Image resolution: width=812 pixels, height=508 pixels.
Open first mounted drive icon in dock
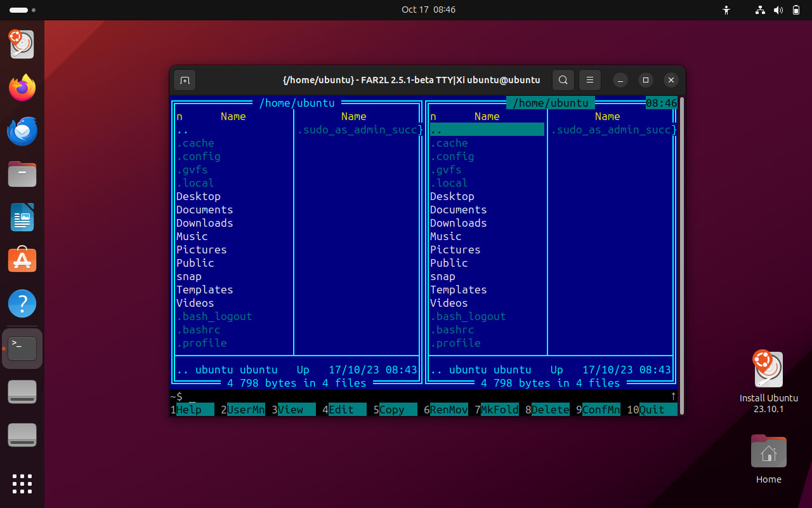[x=22, y=392]
